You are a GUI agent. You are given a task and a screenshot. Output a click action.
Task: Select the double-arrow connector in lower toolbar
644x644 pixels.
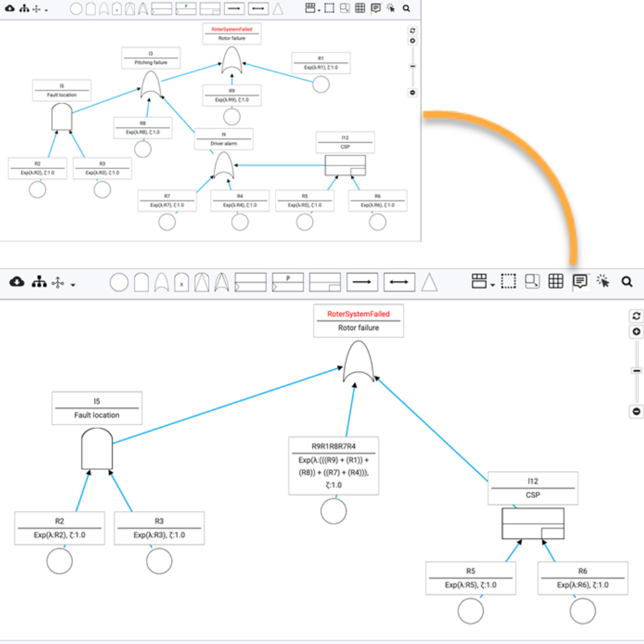[x=399, y=282]
